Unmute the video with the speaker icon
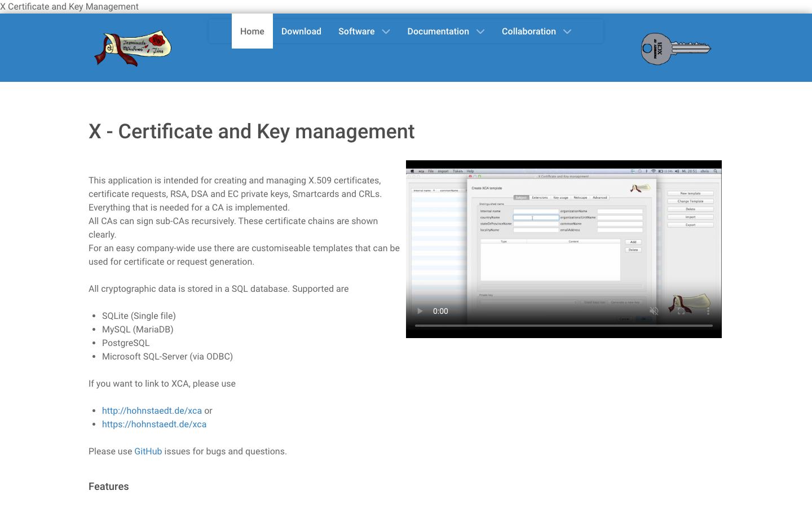 coord(654,311)
